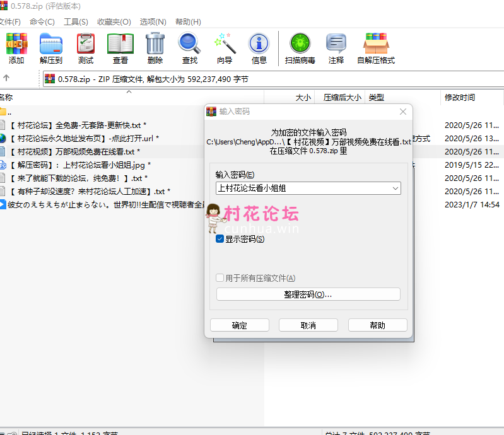Click the archive path address bar
The height and width of the screenshot is (435, 504).
click(x=273, y=79)
